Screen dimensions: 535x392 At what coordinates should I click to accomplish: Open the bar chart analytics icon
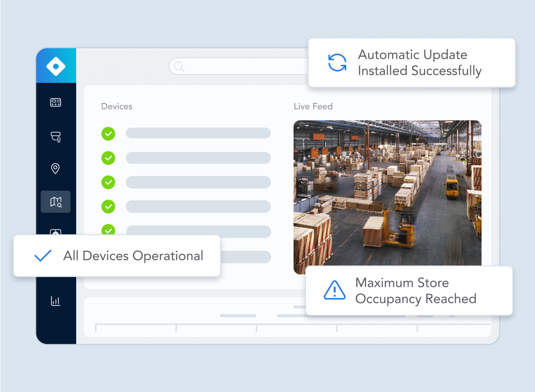[56, 301]
